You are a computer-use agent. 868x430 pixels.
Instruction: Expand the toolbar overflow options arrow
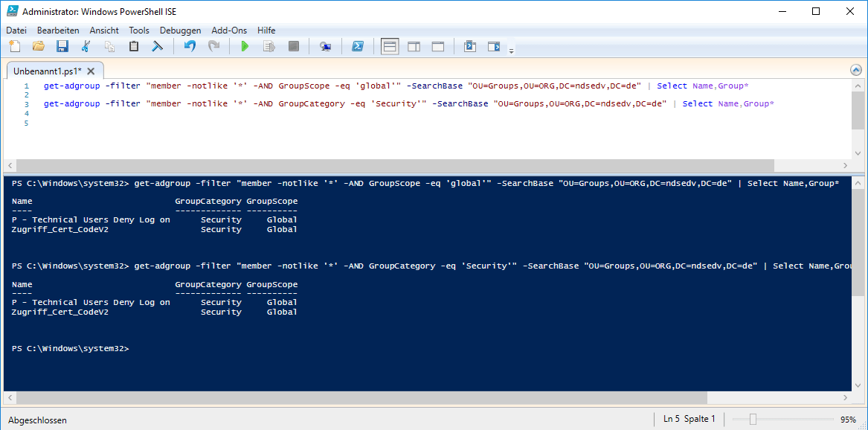click(511, 51)
